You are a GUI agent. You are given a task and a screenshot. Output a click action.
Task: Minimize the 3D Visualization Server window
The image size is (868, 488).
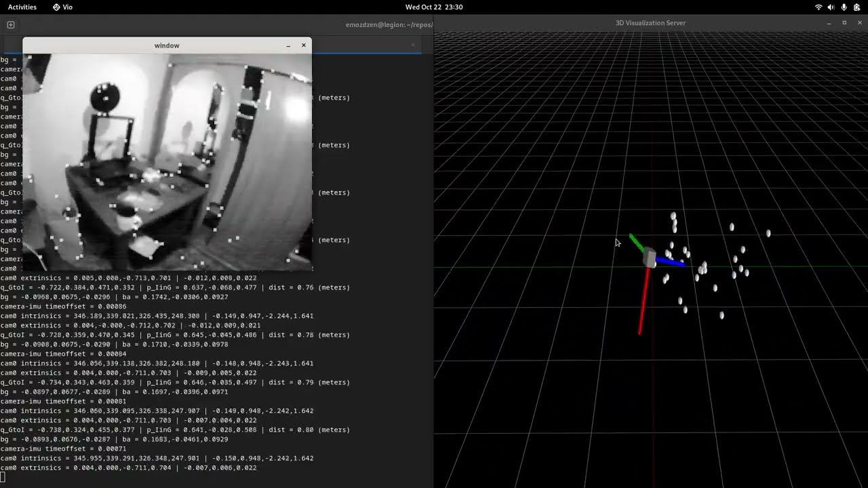[829, 23]
